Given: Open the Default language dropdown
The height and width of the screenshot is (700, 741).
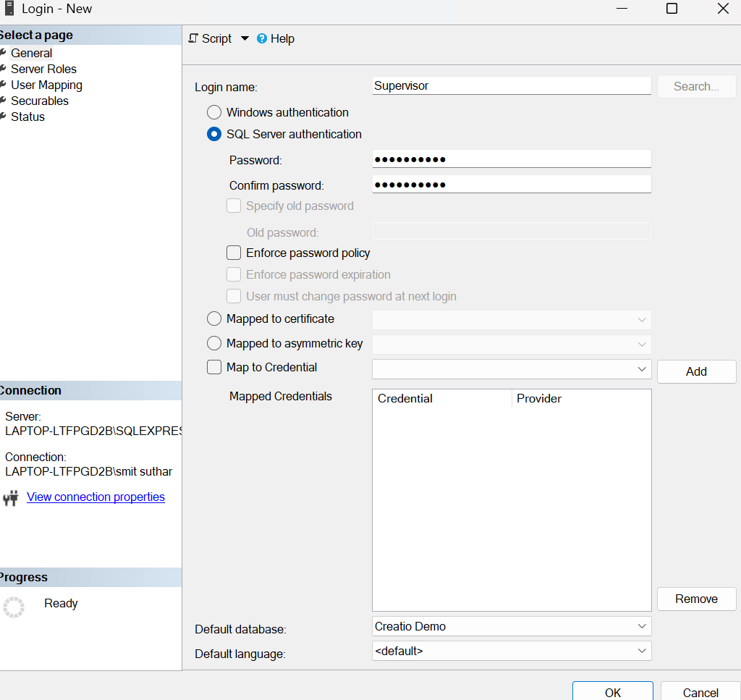Looking at the screenshot, I should pyautogui.click(x=641, y=651).
